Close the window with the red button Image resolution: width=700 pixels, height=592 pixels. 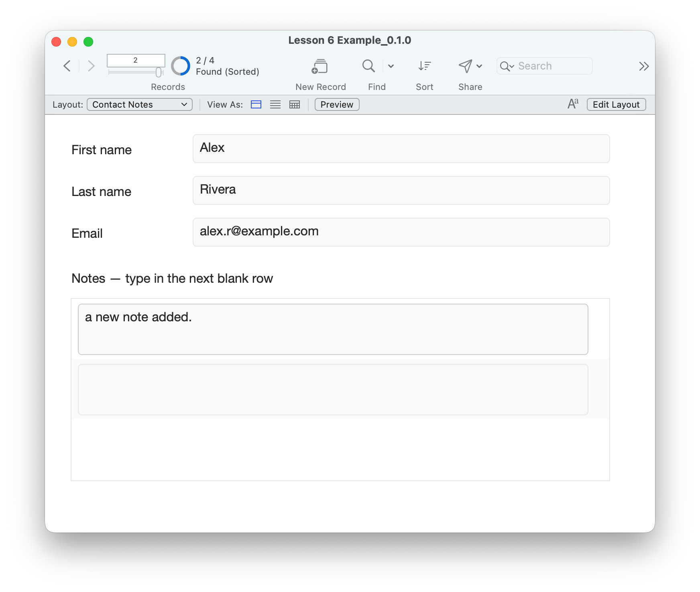56,42
